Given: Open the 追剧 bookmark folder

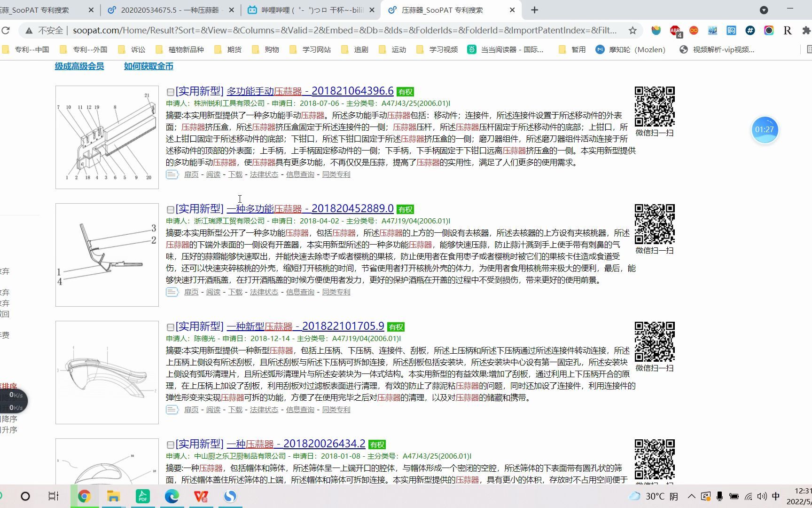Looking at the screenshot, I should click(x=355, y=49).
